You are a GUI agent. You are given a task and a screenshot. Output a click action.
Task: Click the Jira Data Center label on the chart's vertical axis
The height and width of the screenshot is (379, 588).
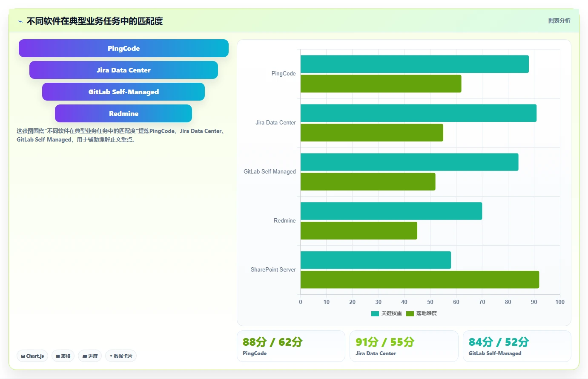(x=275, y=123)
